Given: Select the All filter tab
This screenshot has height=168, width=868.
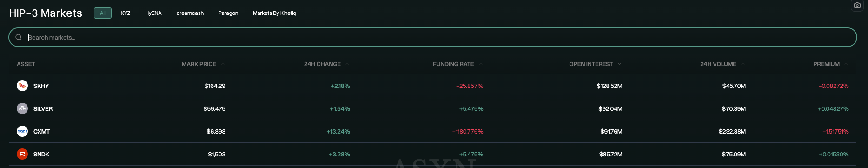Looking at the screenshot, I should (x=103, y=13).
